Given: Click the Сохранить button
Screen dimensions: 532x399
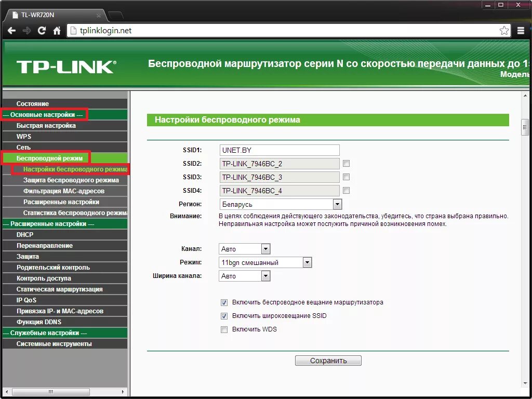Looking at the screenshot, I should 328,361.
